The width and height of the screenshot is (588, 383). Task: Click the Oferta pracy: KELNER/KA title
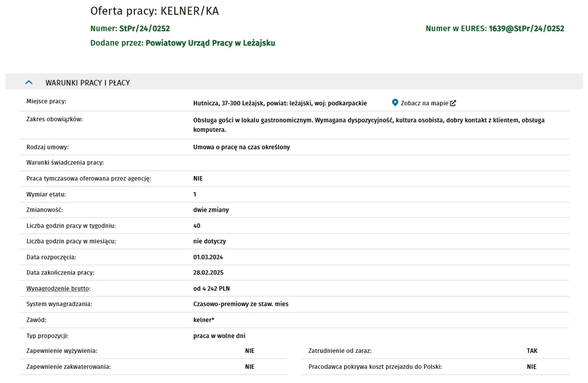[x=154, y=11]
